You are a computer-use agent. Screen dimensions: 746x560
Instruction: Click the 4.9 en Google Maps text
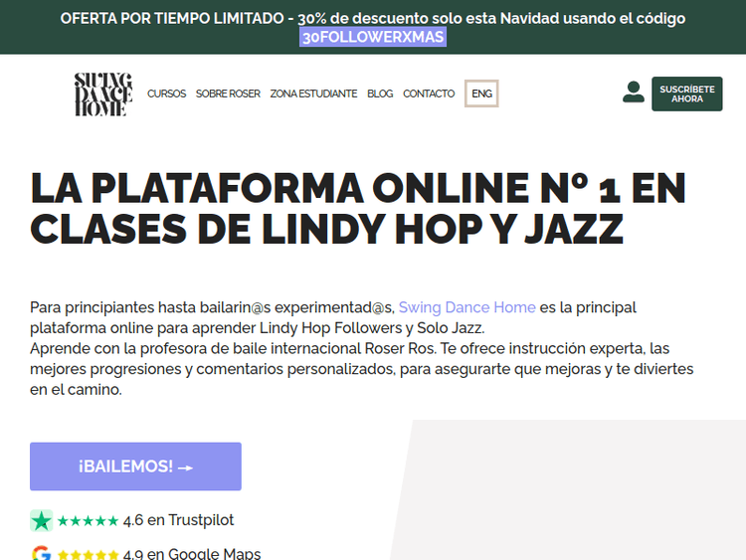tap(192, 554)
